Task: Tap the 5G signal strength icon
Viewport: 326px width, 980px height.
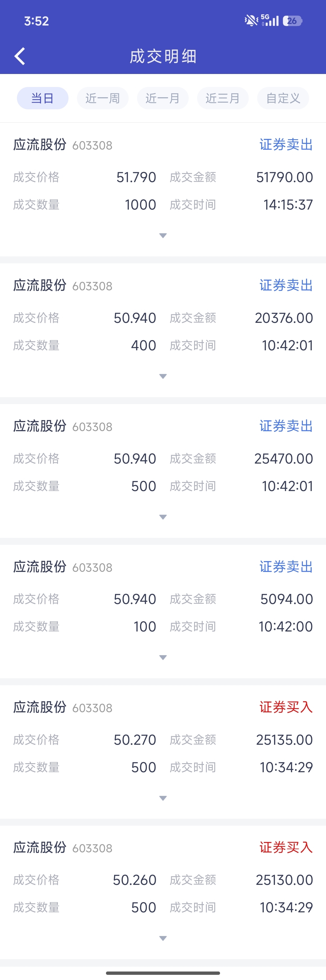Action: [x=270, y=21]
